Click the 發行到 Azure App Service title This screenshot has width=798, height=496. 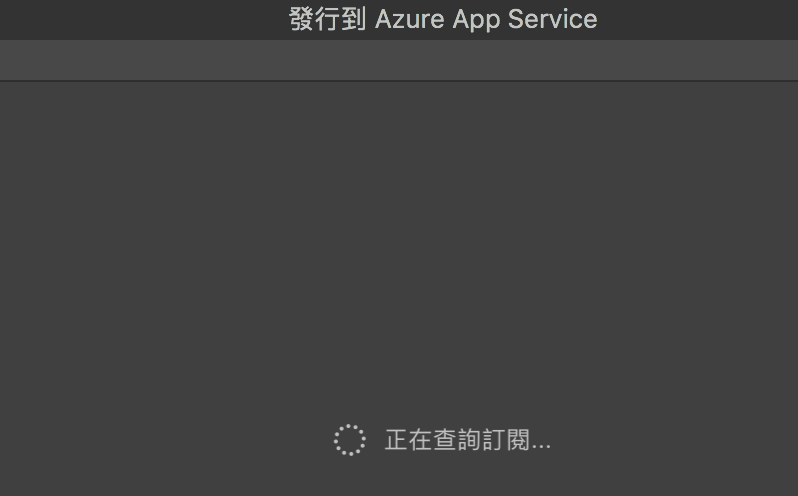[x=443, y=19]
